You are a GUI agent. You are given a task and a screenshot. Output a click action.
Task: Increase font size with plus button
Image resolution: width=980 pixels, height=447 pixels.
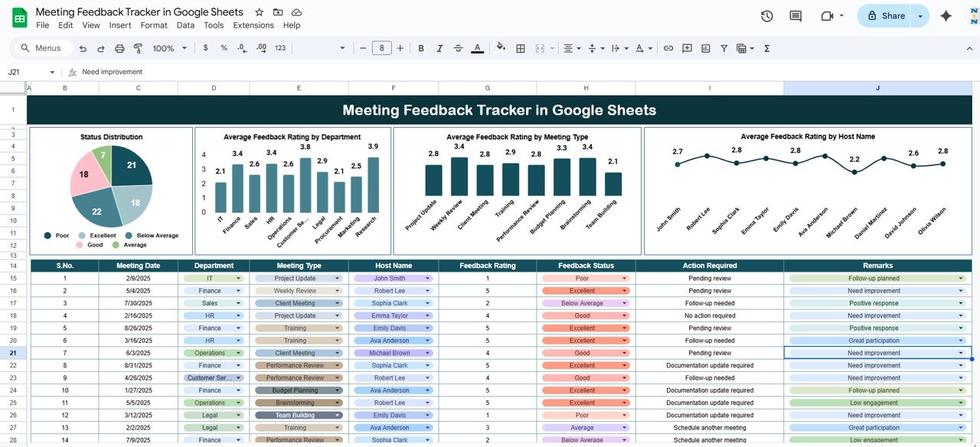400,48
